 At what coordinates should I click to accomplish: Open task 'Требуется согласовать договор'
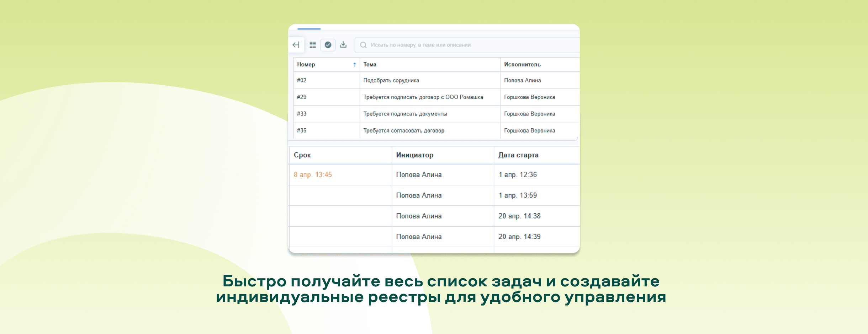[x=404, y=130]
